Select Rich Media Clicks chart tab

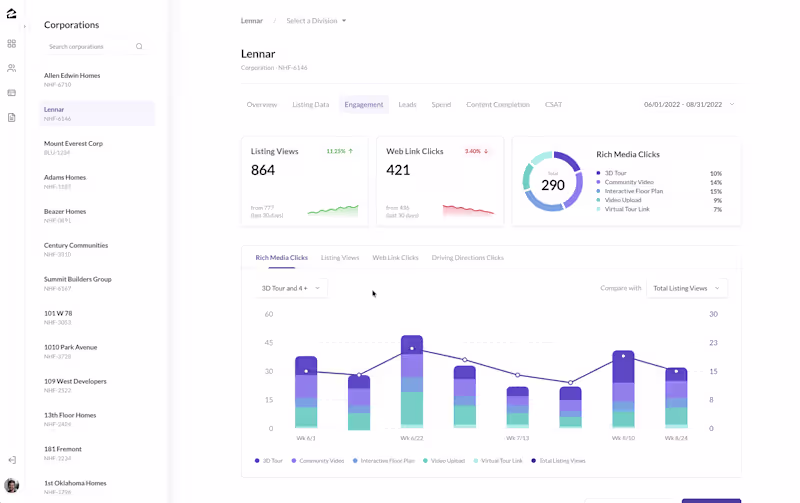pos(282,258)
